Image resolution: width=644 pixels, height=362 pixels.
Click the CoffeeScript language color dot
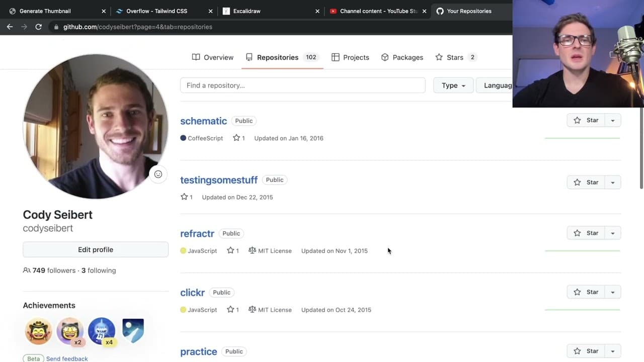click(183, 138)
